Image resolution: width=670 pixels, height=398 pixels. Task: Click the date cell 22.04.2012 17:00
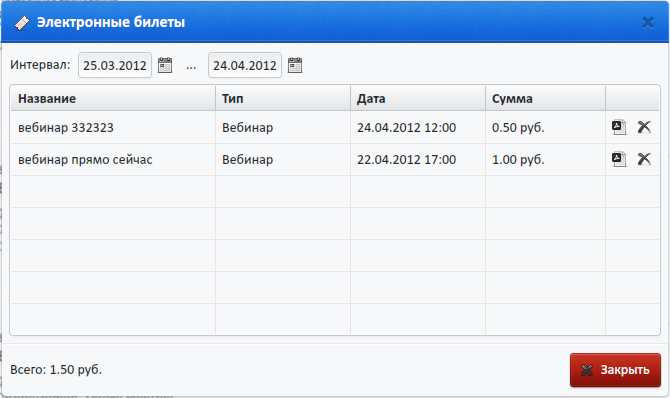pyautogui.click(x=418, y=159)
